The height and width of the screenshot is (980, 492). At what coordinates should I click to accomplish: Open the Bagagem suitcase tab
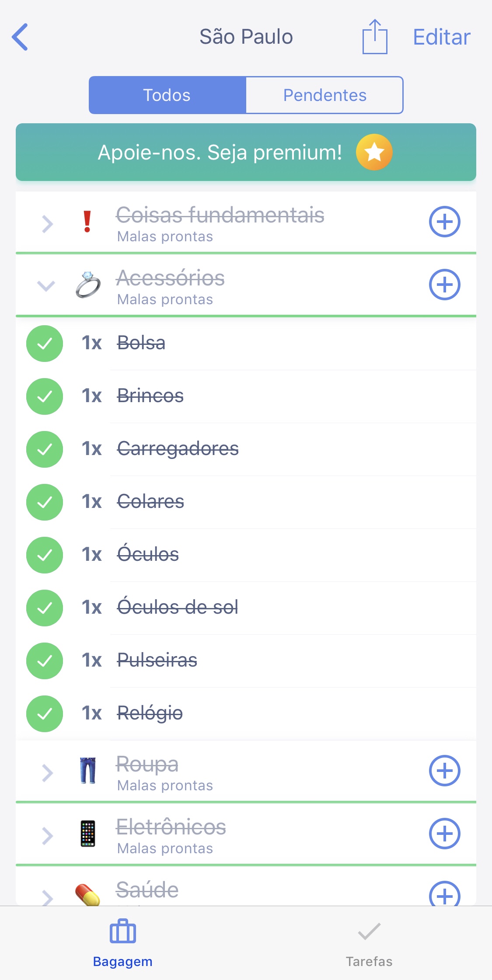tap(123, 942)
